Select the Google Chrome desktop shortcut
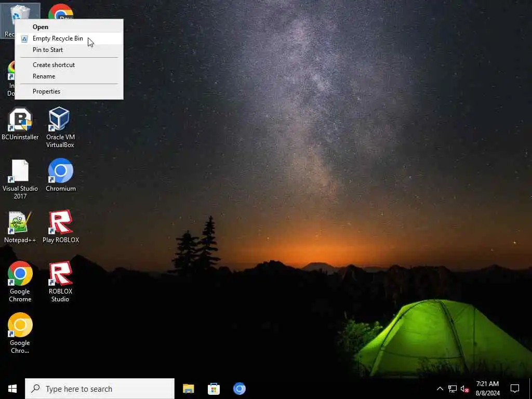Viewport: 532px width, 399px height. [20, 282]
